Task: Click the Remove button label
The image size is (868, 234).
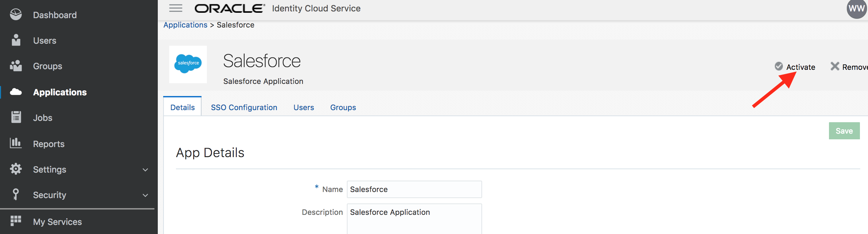Action: [x=855, y=67]
